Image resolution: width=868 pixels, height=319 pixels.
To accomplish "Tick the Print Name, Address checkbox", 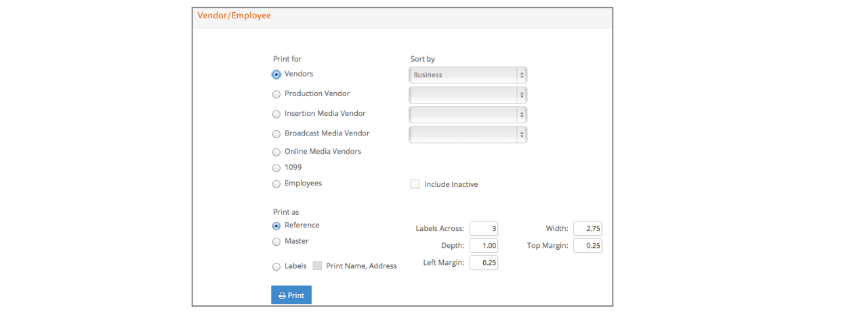I will coord(317,266).
